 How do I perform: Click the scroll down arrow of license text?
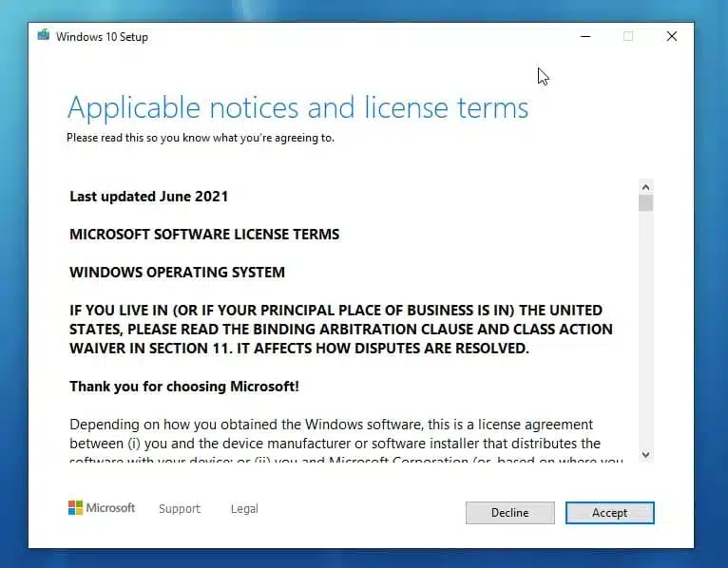(645, 455)
